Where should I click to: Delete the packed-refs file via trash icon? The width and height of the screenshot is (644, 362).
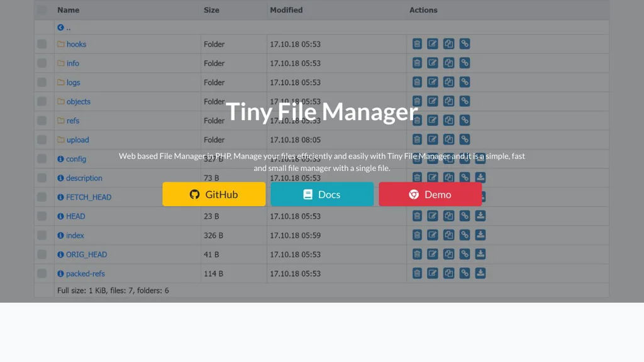417,273
